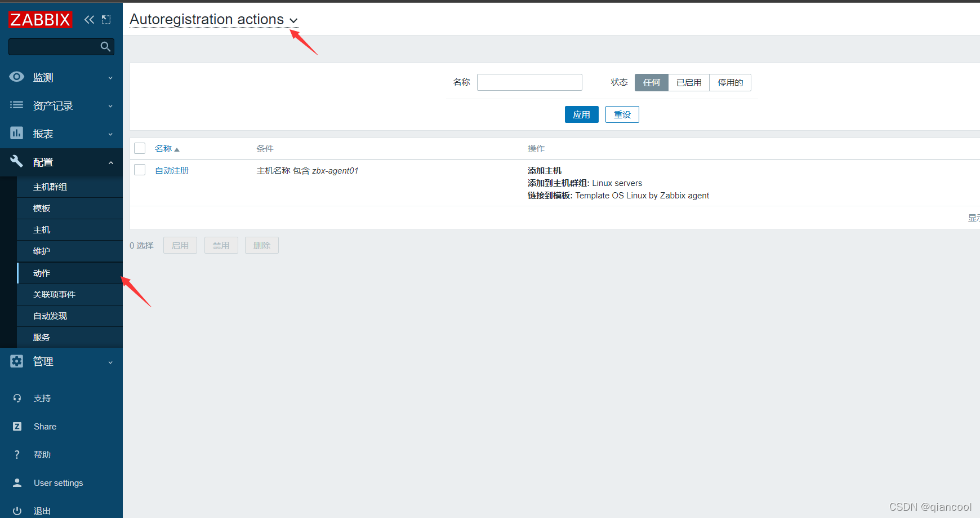Tick the select-all checkbox in table header
The height and width of the screenshot is (518, 980).
pos(140,148)
